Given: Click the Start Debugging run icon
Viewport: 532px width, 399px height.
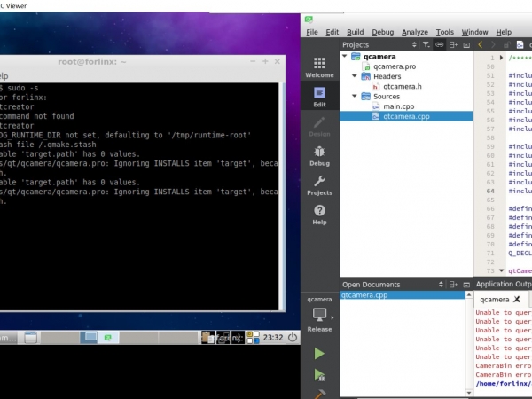Looking at the screenshot, I should point(319,375).
